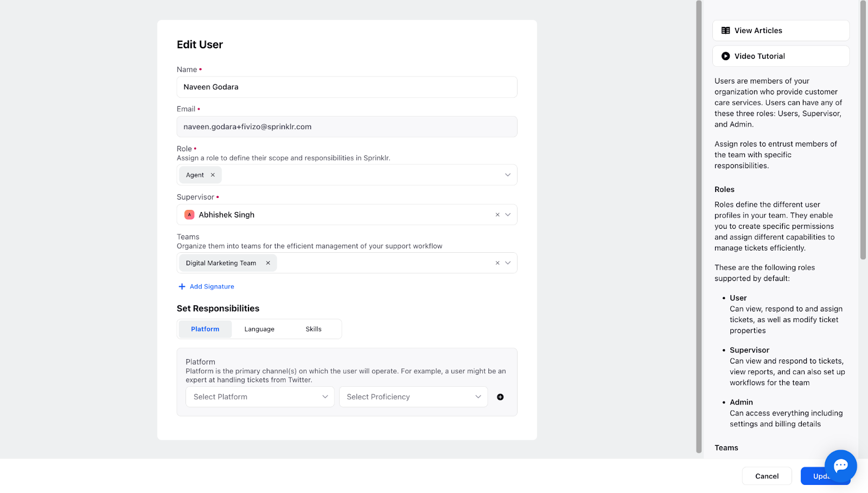This screenshot has height=493, width=868.
Task: Switch to the Language tab
Action: pyautogui.click(x=259, y=329)
